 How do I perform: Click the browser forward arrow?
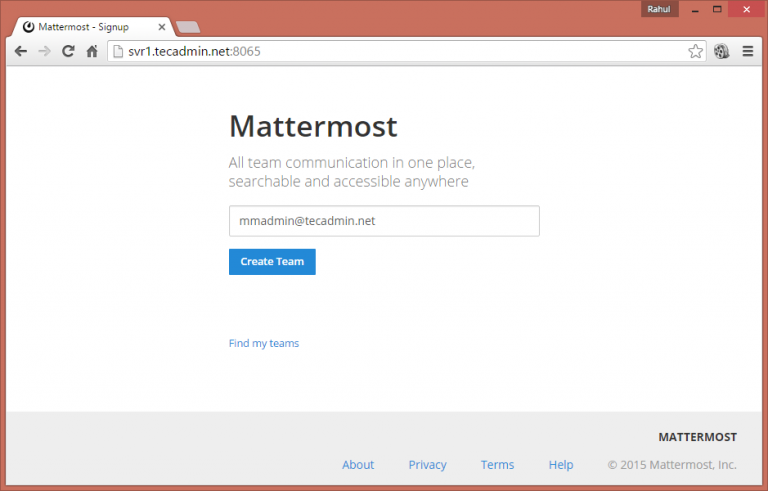[44, 52]
